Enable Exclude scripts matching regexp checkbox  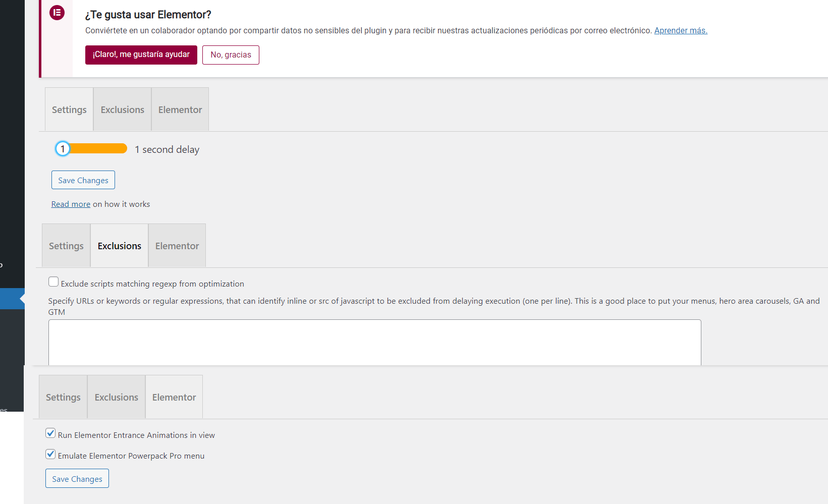click(x=53, y=282)
